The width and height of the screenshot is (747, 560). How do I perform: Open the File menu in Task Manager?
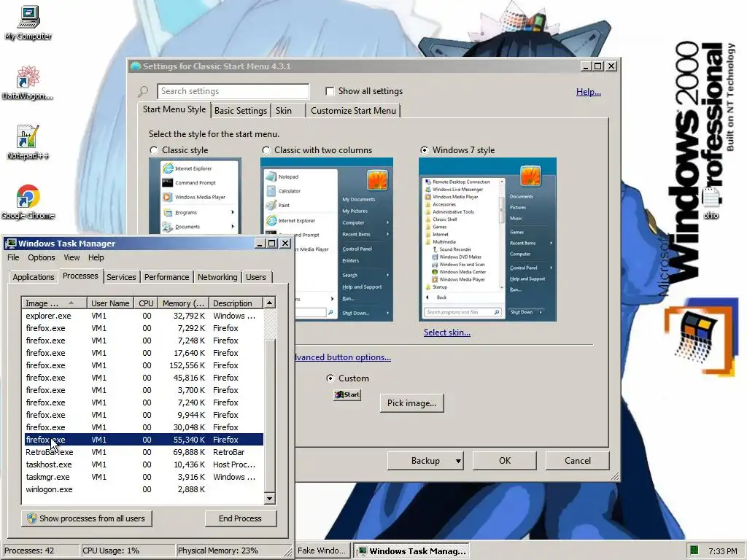pos(13,257)
